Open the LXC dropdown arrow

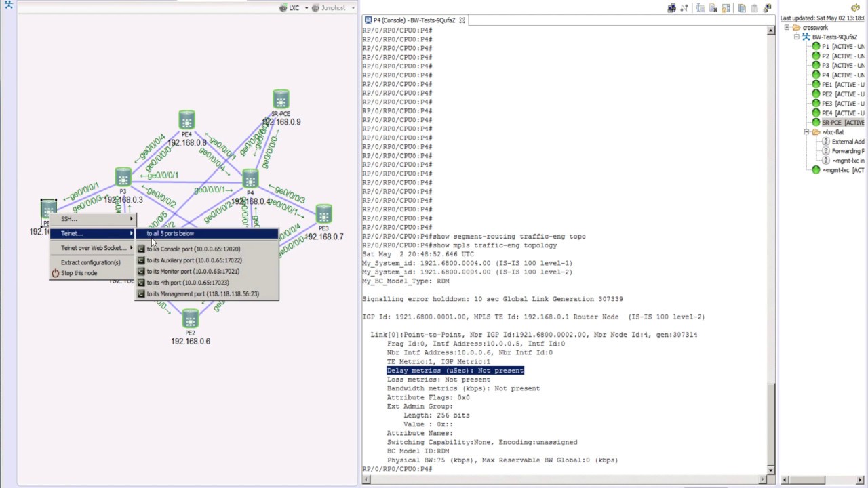[307, 8]
